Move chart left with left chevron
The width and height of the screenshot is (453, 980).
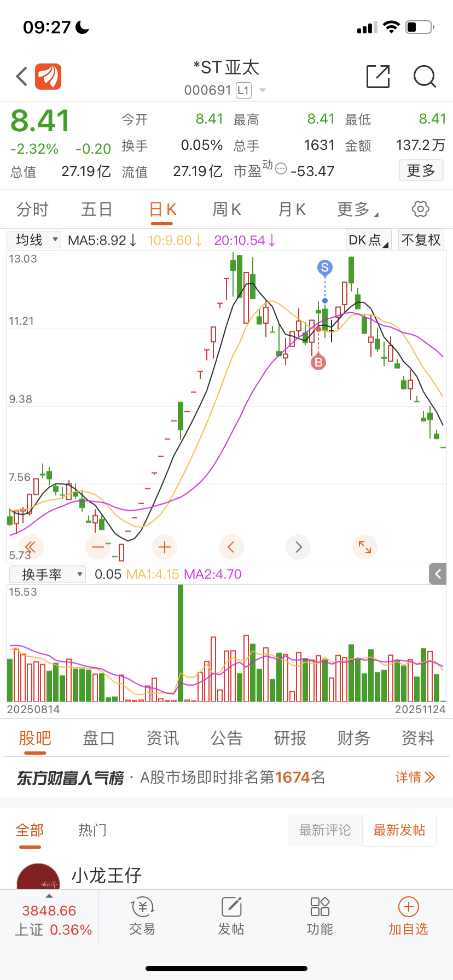[x=231, y=547]
